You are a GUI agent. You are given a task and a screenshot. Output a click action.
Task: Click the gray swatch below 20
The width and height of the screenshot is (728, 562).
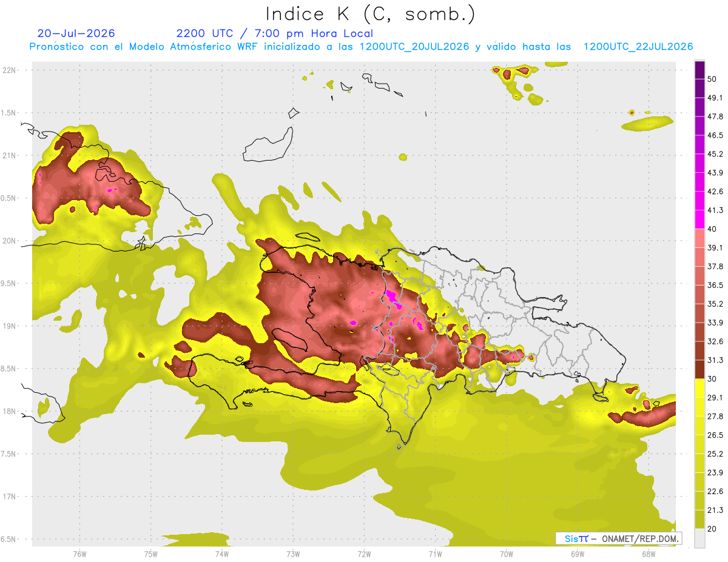coord(699,538)
